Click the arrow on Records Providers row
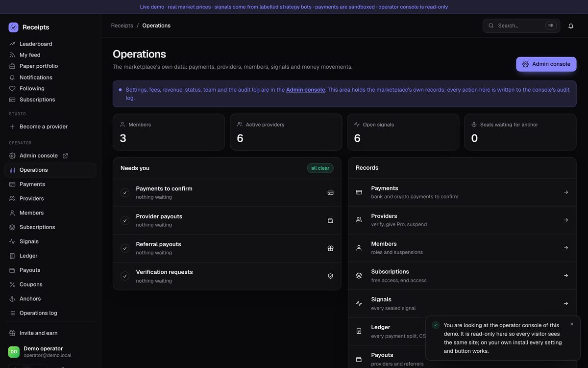The height and width of the screenshot is (368, 588). coord(566,220)
